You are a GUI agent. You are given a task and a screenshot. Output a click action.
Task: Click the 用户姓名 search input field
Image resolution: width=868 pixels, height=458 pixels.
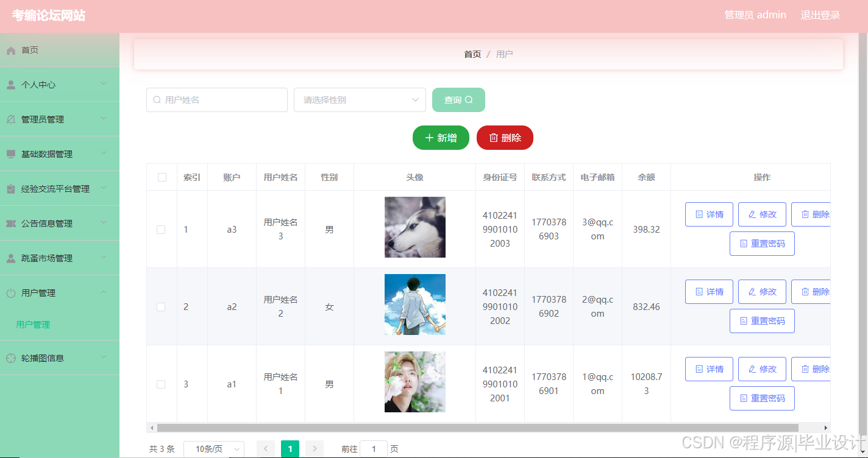(217, 100)
